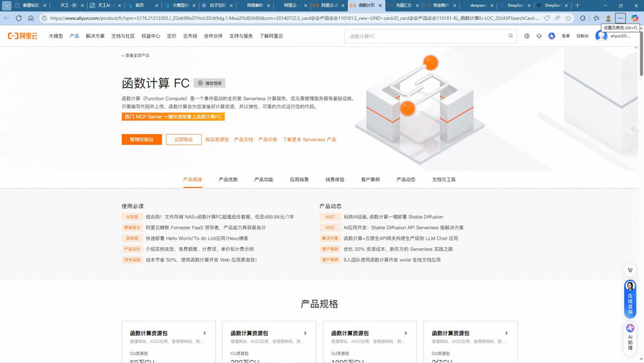
Task: Switch to the 扣子空间 browser tab
Action: (x=217, y=5)
